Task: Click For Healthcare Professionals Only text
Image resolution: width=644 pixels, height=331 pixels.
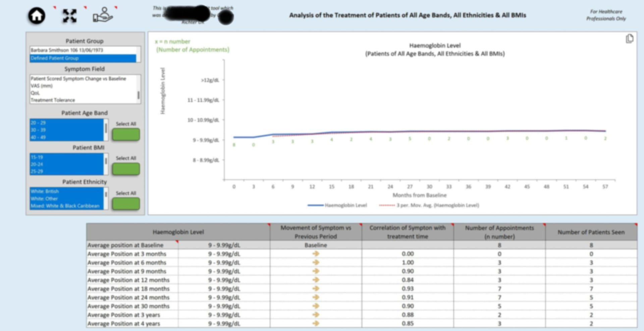Action: pyautogui.click(x=606, y=15)
